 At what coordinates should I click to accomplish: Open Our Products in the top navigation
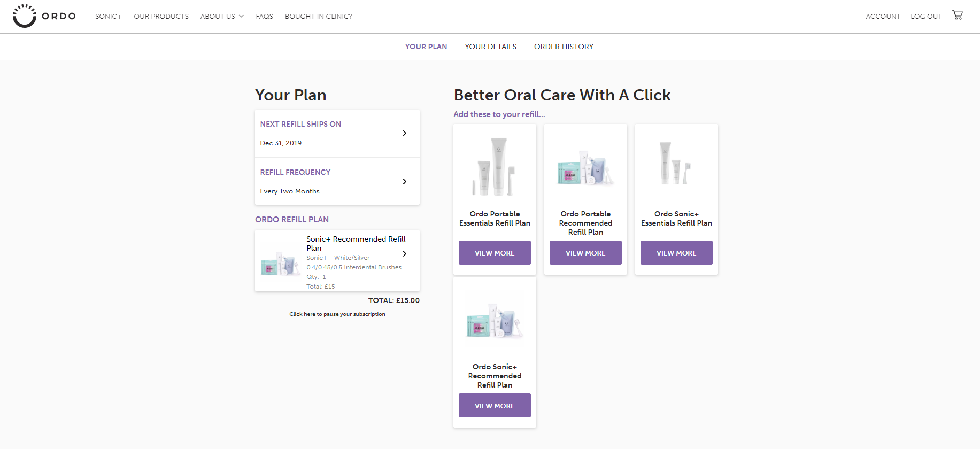[x=161, y=17]
